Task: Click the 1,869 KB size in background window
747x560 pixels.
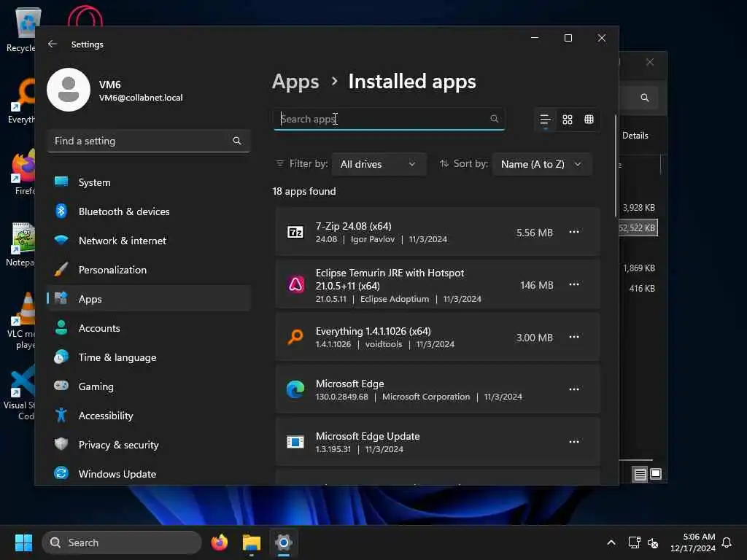Action: click(639, 268)
